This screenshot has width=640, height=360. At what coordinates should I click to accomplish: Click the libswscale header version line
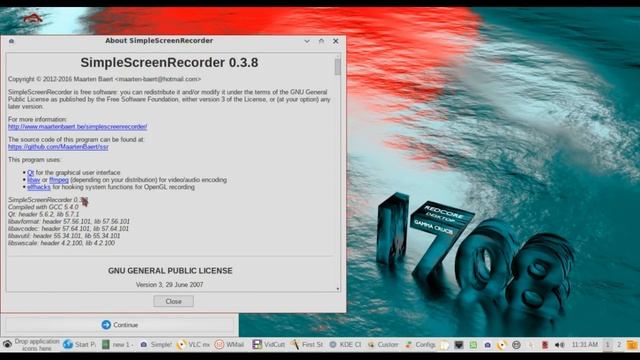[62, 243]
